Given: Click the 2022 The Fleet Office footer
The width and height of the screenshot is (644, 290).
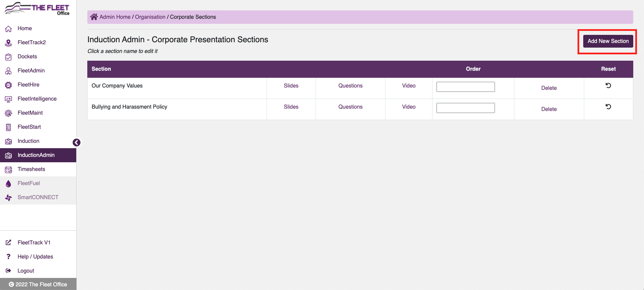Looking at the screenshot, I should tap(38, 284).
